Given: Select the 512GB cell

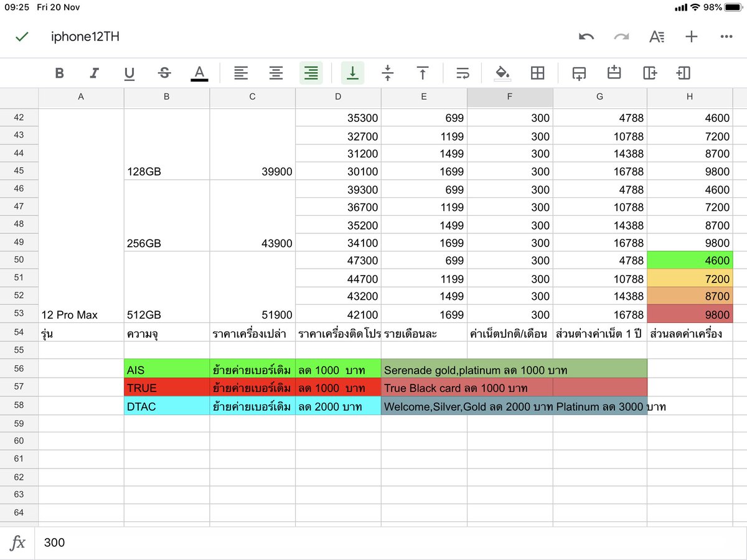Looking at the screenshot, I should [x=167, y=287].
